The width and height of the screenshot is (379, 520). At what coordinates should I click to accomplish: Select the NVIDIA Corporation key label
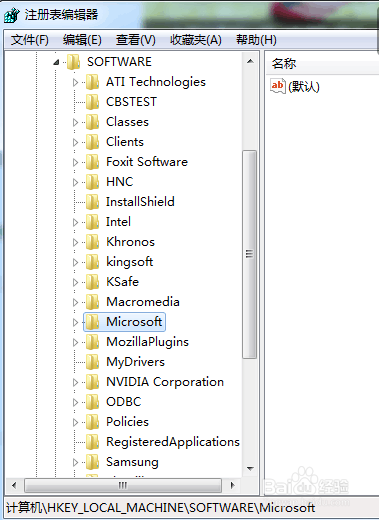click(165, 382)
